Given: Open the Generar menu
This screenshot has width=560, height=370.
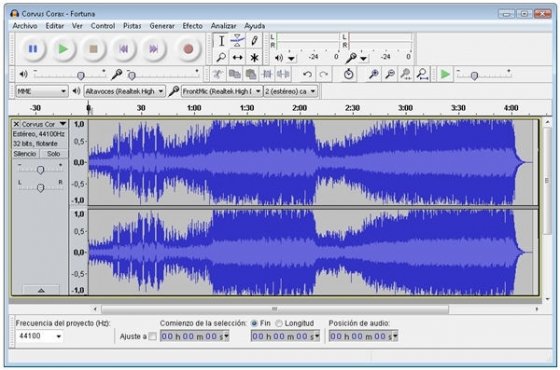Looking at the screenshot, I should (x=162, y=26).
